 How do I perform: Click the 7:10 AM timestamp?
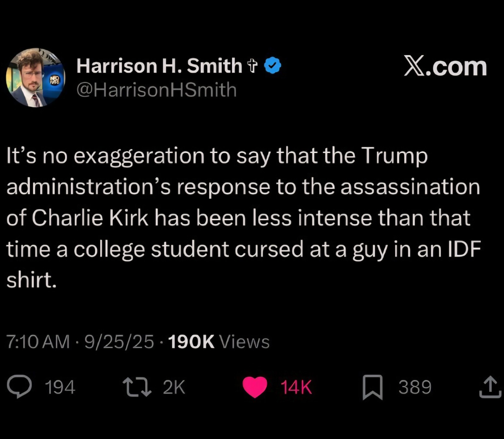(38, 342)
